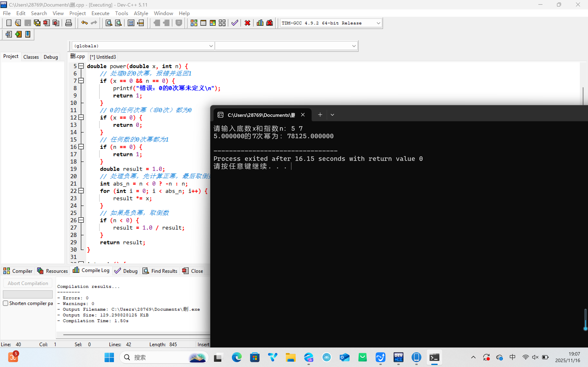The height and width of the screenshot is (367, 588).
Task: Click the Find magnifier toolbar icon
Action: pyautogui.click(x=109, y=23)
